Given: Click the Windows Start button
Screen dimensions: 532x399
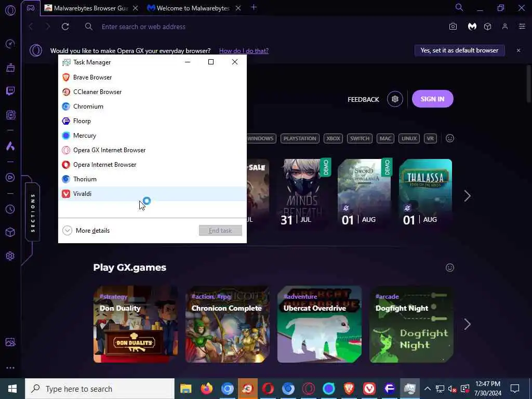Looking at the screenshot, I should [x=12, y=389].
